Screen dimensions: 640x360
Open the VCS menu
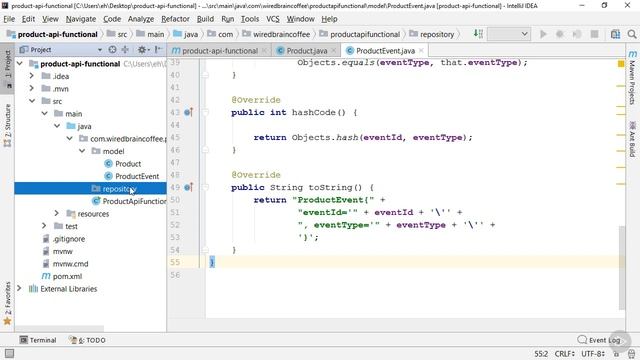[x=273, y=19]
